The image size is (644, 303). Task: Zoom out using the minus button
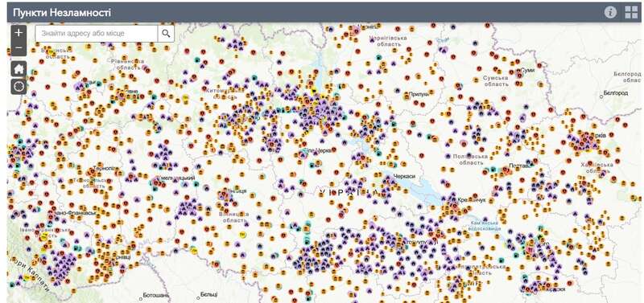pyautogui.click(x=19, y=48)
